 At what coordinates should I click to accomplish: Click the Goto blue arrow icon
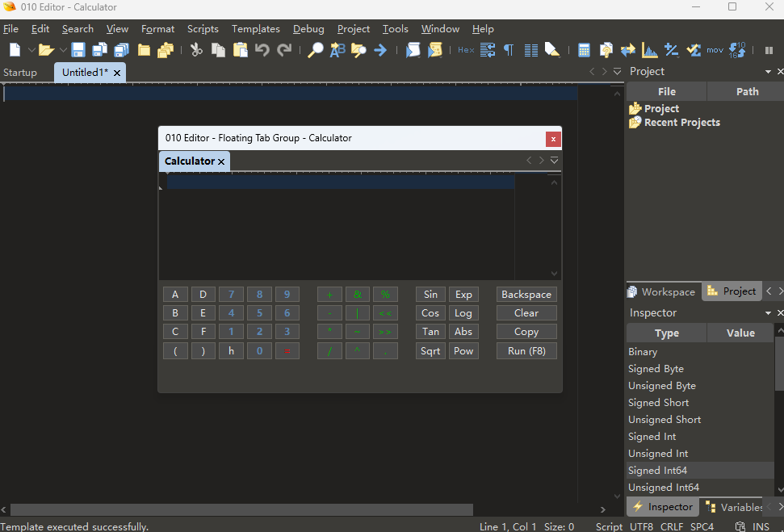(380, 49)
